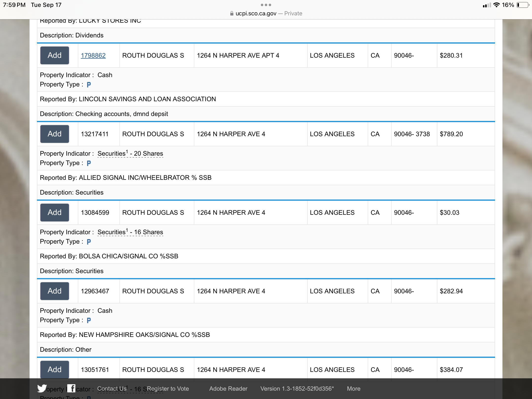Open the Facebook icon in the footer
This screenshot has height=399, width=532.
[x=71, y=388]
